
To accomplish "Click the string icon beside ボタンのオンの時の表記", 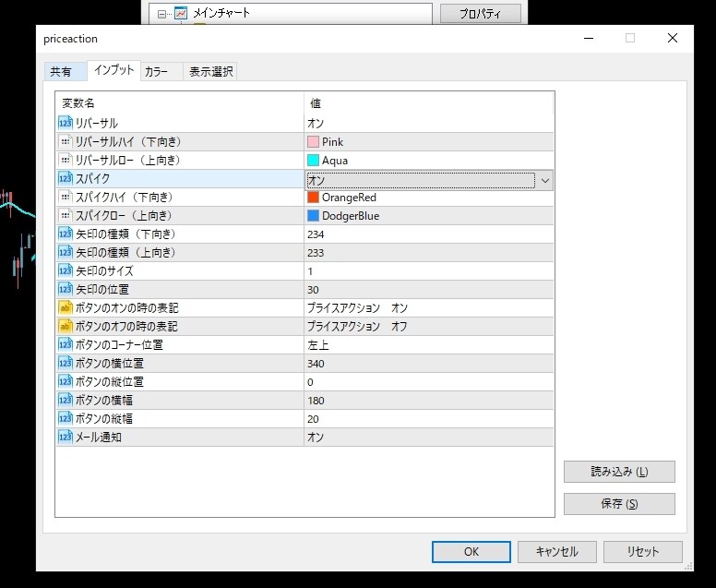I will (66, 307).
